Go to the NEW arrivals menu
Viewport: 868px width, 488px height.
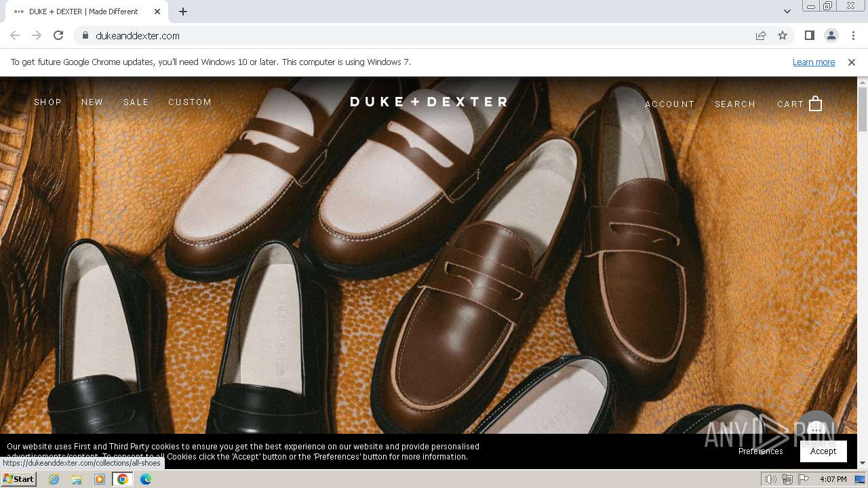(92, 102)
